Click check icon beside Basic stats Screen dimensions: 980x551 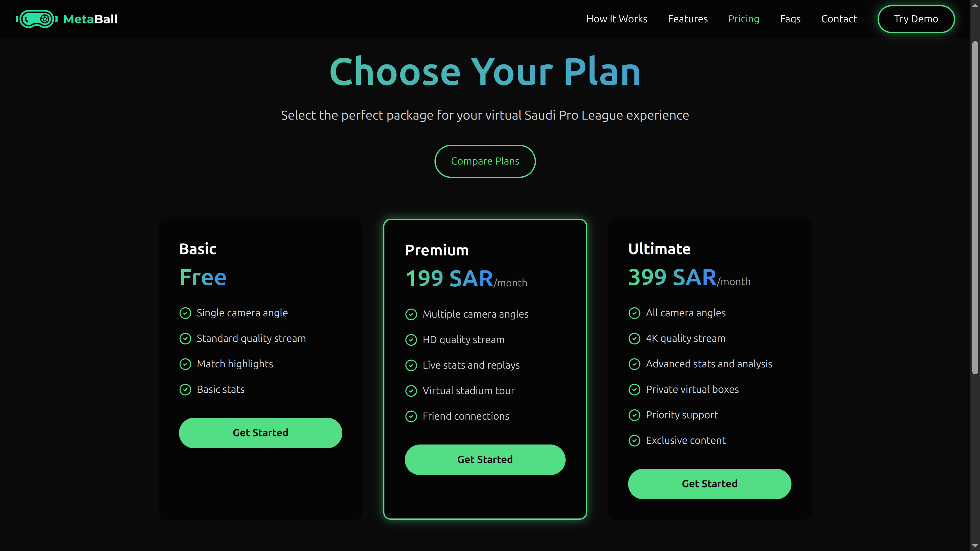[x=185, y=389]
